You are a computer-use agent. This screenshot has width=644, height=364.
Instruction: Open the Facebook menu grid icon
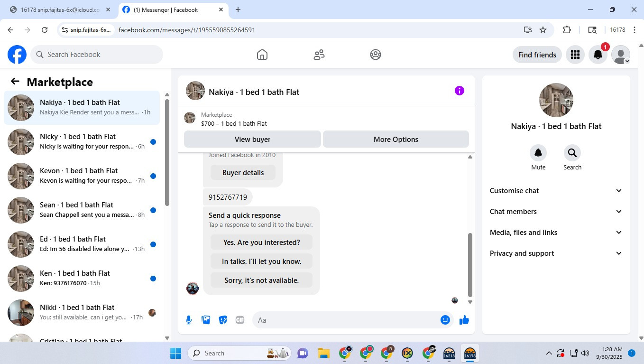click(x=575, y=55)
